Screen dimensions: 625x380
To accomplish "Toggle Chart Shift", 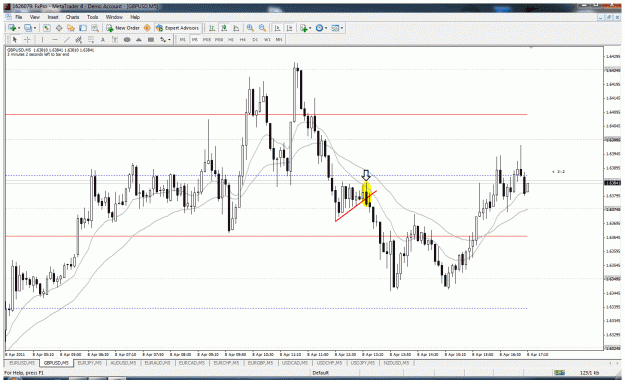I will [x=289, y=28].
